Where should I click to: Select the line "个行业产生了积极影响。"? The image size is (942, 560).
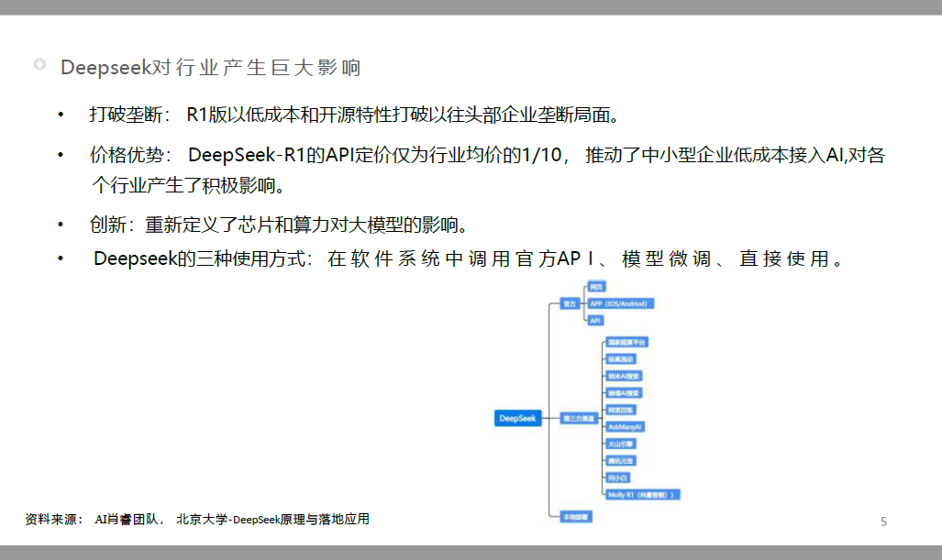point(188,185)
